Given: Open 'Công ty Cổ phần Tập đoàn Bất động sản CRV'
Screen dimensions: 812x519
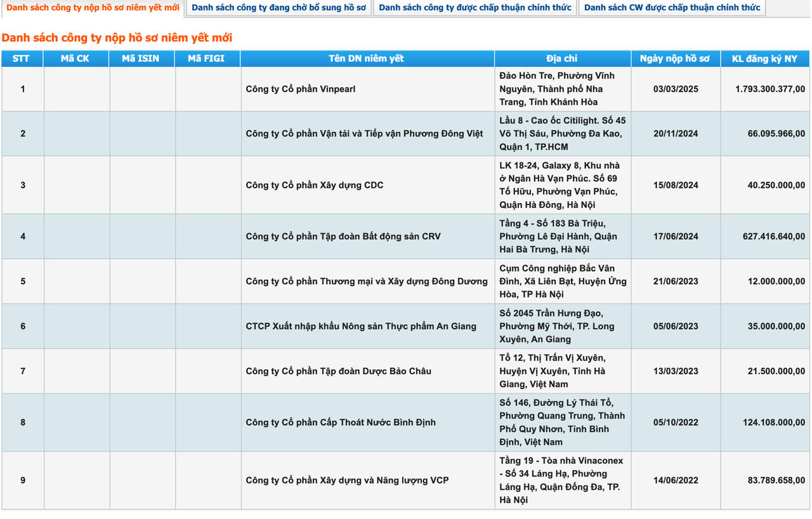Looking at the screenshot, I should point(343,236).
